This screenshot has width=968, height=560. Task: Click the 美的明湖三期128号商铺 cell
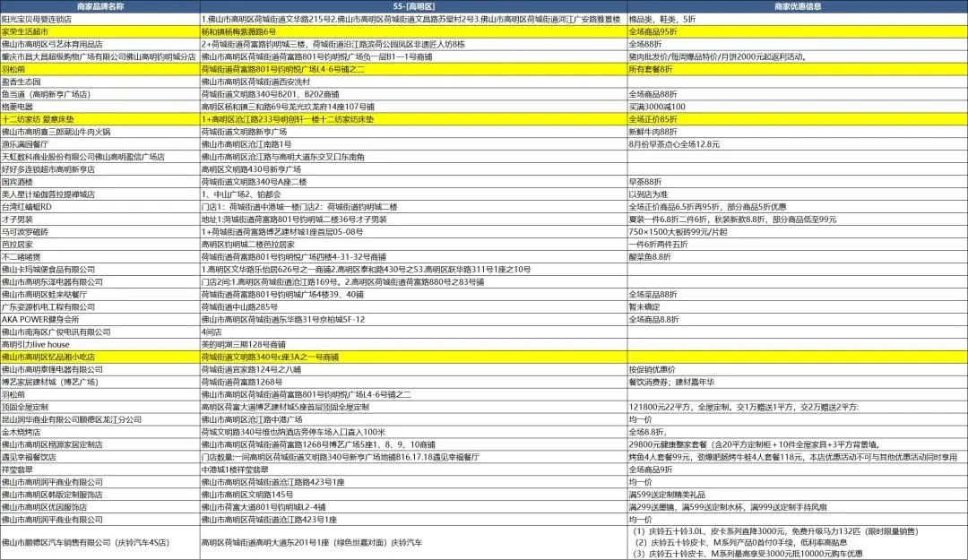pyautogui.click(x=413, y=345)
